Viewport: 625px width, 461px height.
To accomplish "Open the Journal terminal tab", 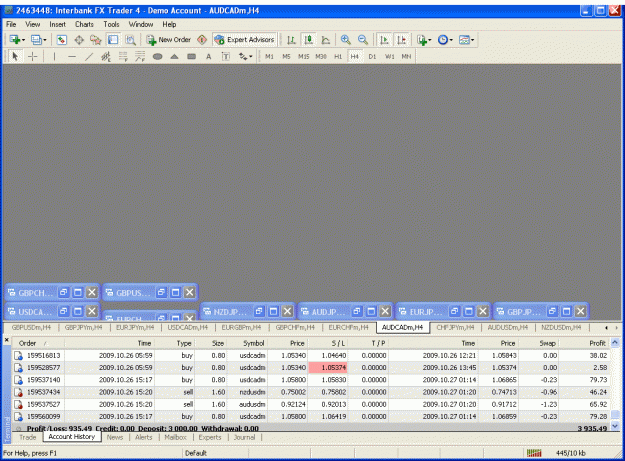I will [244, 437].
